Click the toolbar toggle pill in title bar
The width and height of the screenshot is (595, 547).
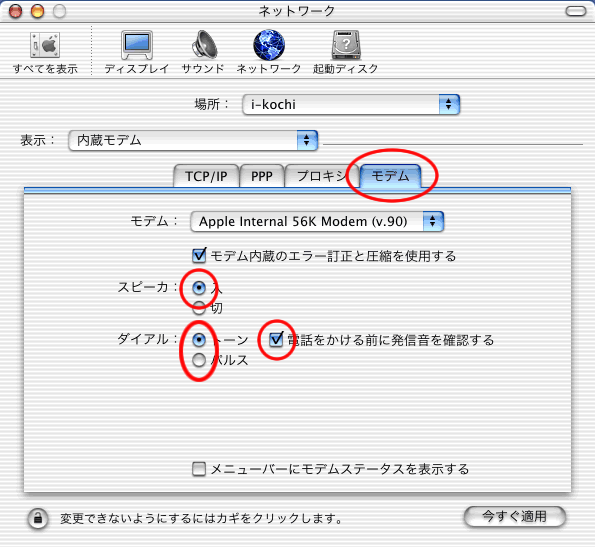[x=576, y=11]
